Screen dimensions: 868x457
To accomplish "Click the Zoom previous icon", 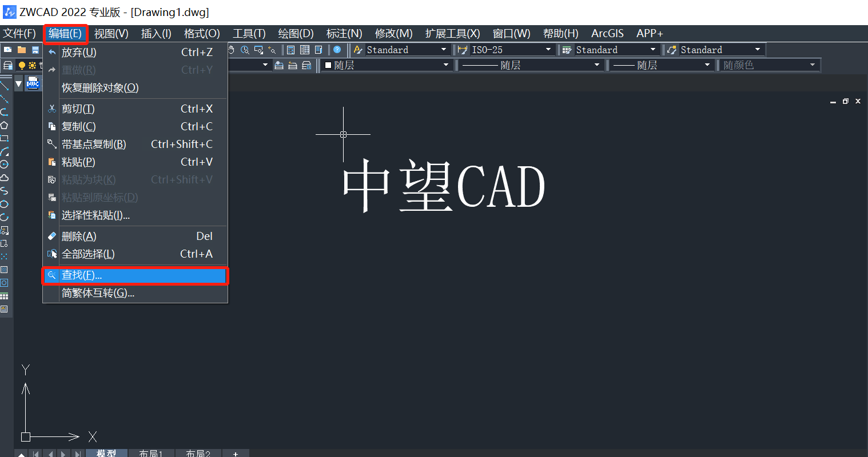I will [272, 50].
